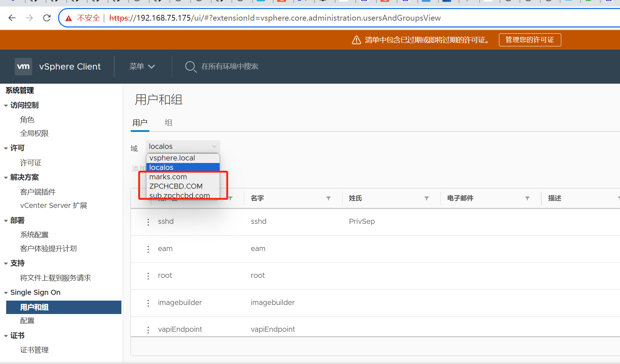Sort by the 描述 column header
The image size is (620, 364).
[x=555, y=198]
